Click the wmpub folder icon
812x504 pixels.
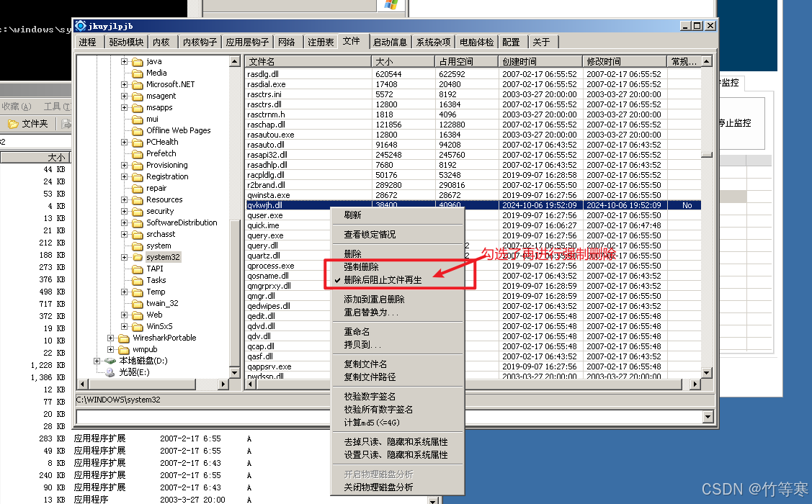coord(123,349)
